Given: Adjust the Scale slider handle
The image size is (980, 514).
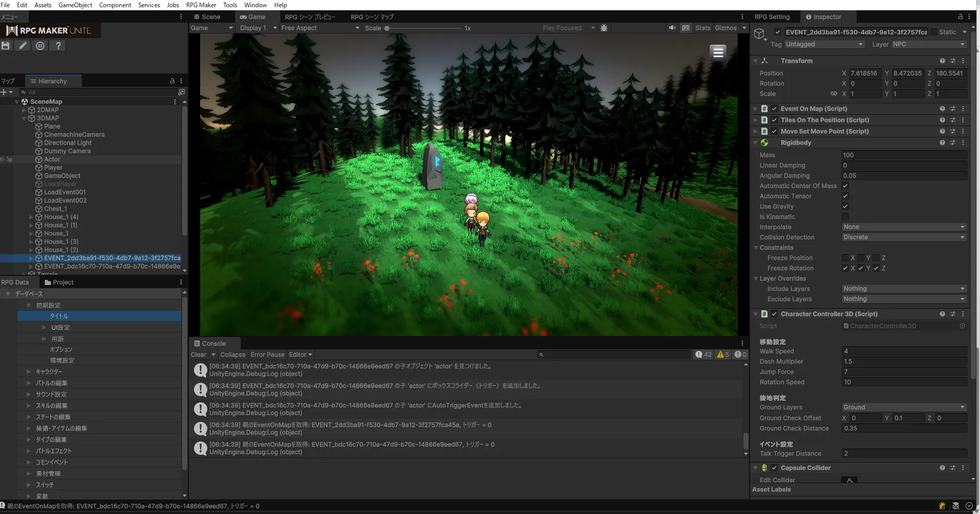Looking at the screenshot, I should click(387, 28).
